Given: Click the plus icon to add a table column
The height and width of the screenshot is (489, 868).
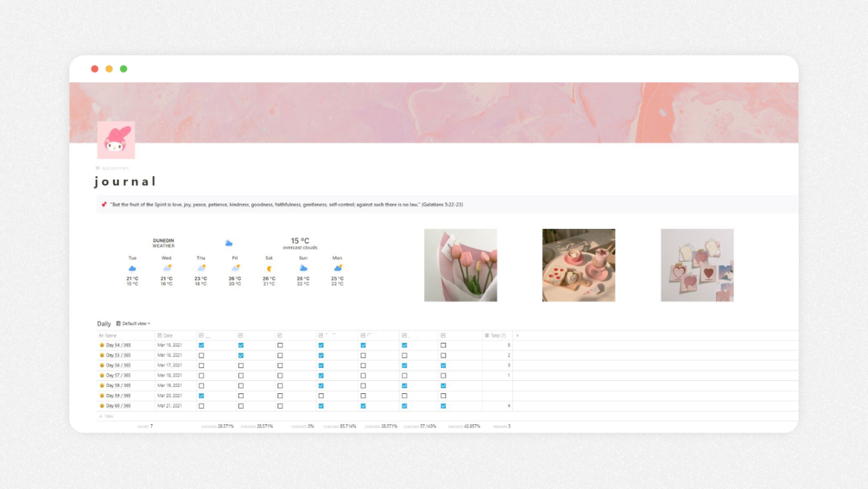Looking at the screenshot, I should [517, 335].
